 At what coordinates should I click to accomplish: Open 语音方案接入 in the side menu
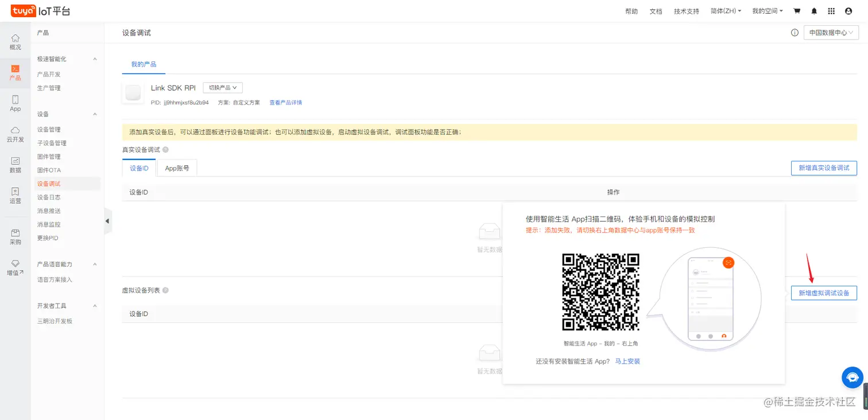pyautogui.click(x=55, y=280)
